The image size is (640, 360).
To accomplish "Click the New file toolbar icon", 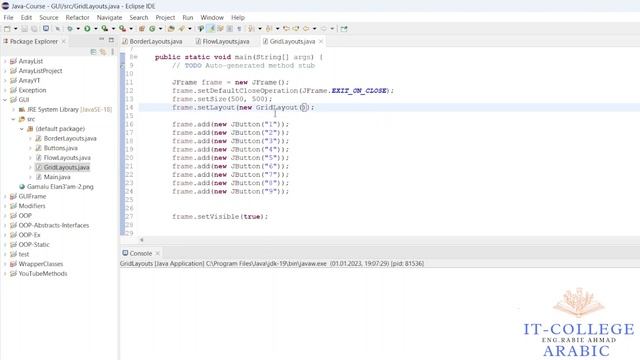I will click(x=7, y=29).
